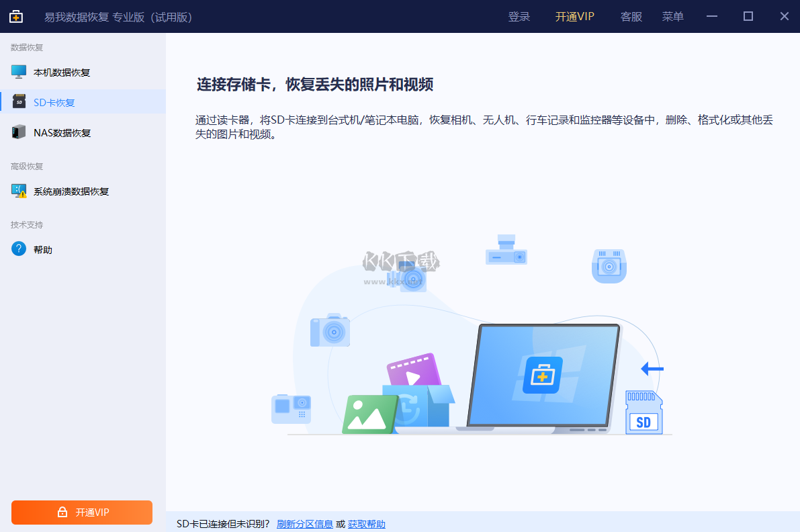Click the SD card illustration graphic
The height and width of the screenshot is (532, 800).
click(x=643, y=411)
